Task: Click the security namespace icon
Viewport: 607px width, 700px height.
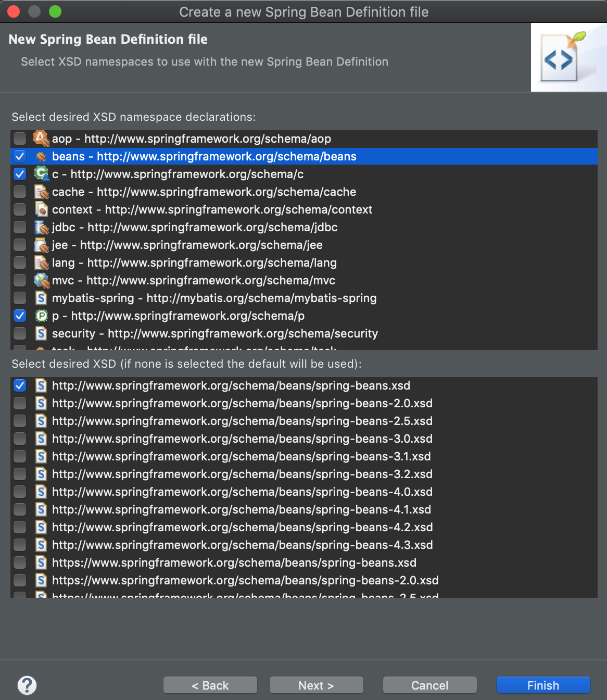Action: point(41,333)
